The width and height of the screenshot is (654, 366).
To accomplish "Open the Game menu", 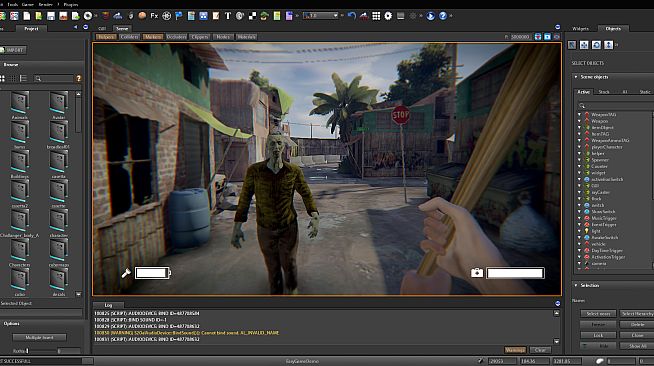I will [28, 4].
